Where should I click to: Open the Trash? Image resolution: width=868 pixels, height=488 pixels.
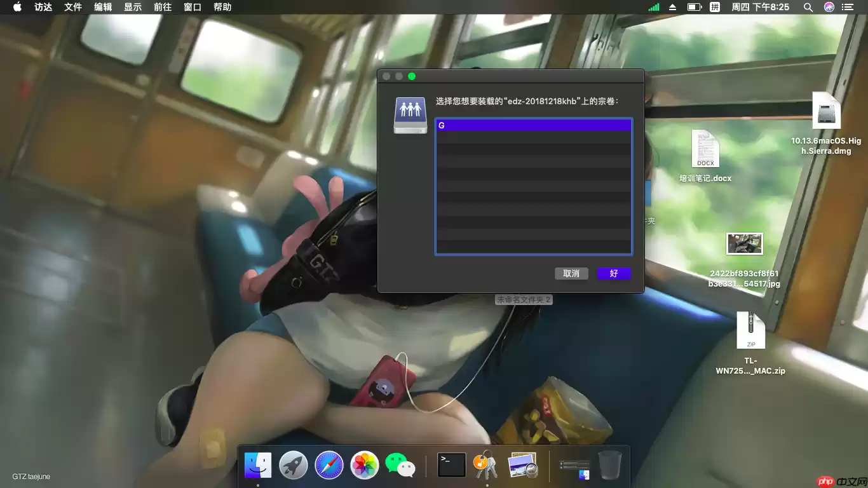tap(609, 465)
